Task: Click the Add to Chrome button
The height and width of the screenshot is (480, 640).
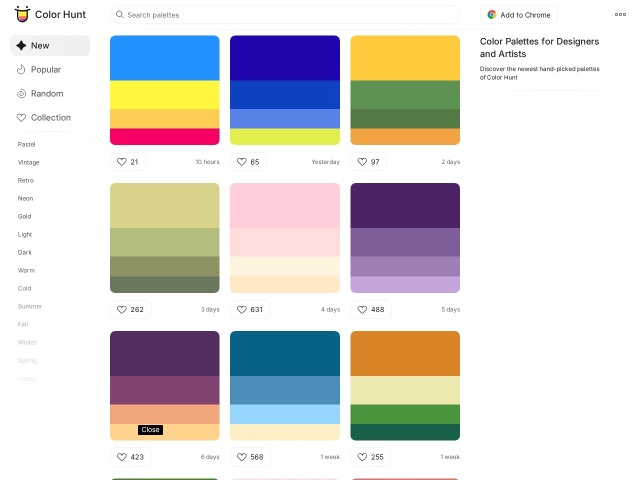Action: [518, 15]
